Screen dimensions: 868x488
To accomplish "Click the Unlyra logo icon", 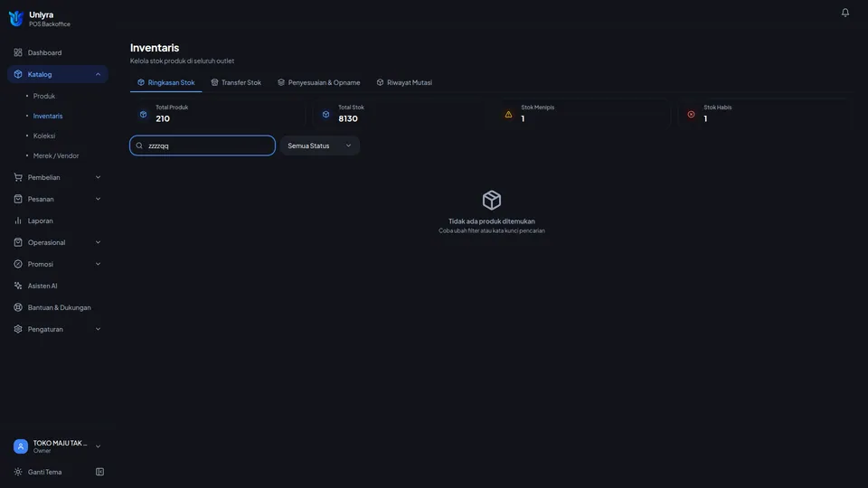I will pyautogui.click(x=16, y=18).
